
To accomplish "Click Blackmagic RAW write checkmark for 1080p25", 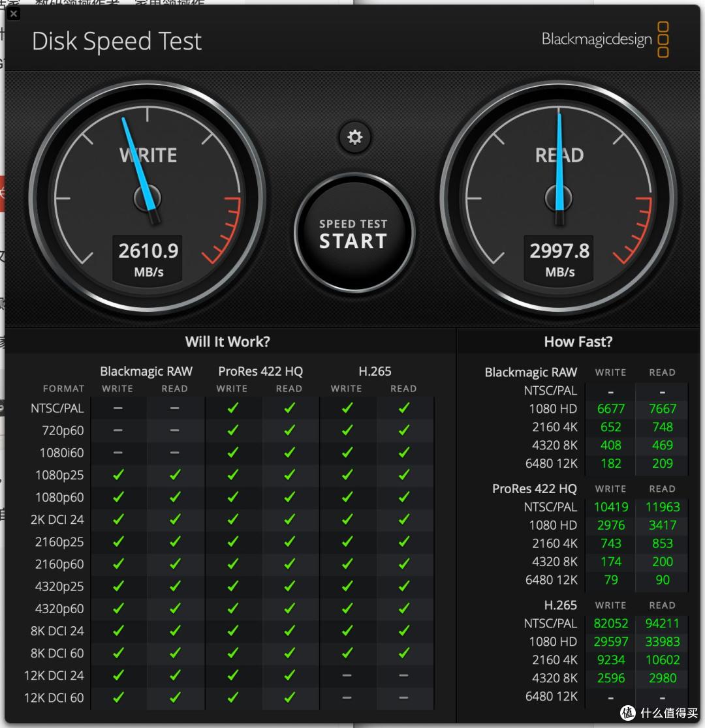I will (118, 474).
